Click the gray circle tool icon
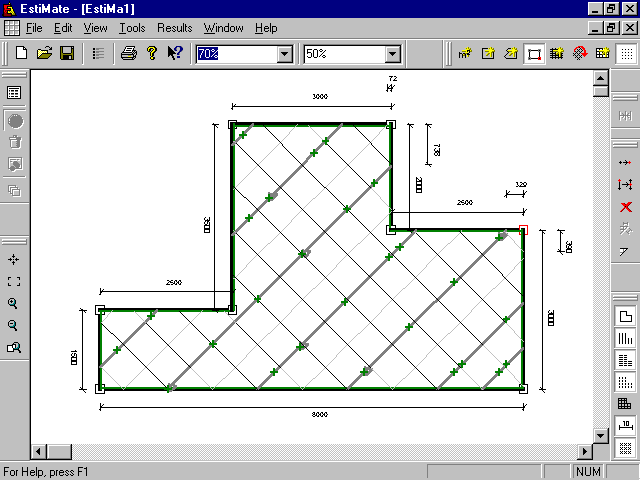This screenshot has height=480, width=640. point(15,121)
